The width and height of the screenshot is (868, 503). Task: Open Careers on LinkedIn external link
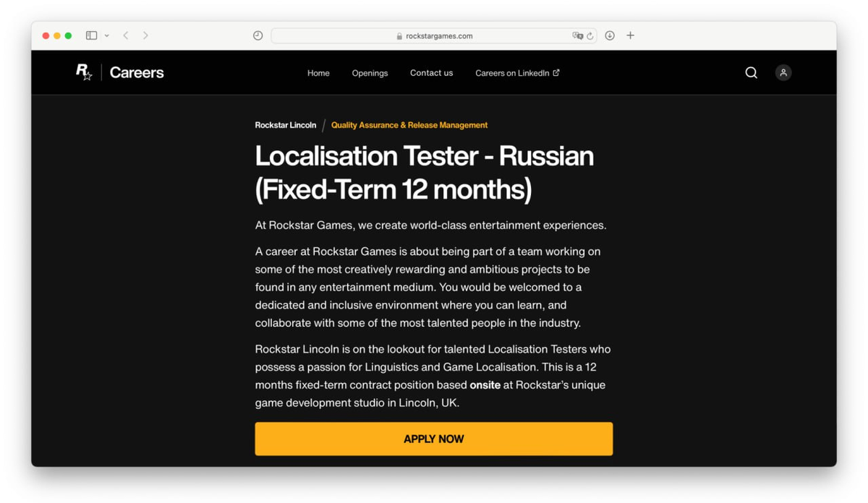(x=517, y=73)
